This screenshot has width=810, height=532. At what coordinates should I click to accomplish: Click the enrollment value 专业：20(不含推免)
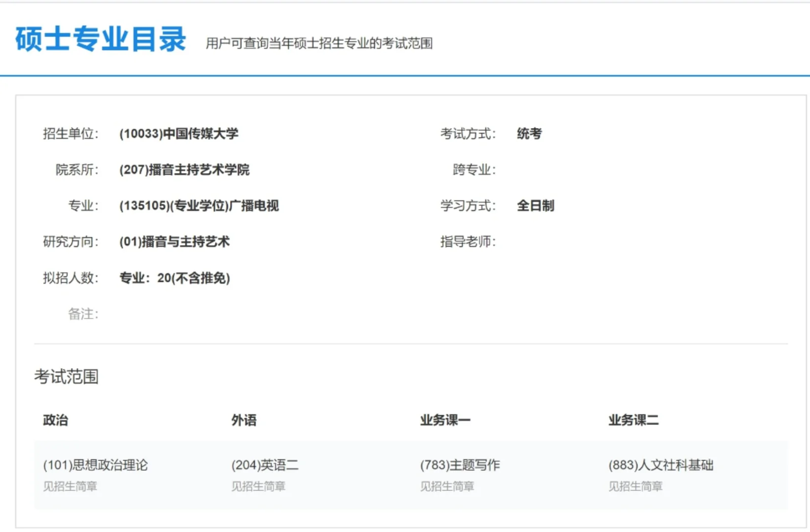[x=174, y=278]
